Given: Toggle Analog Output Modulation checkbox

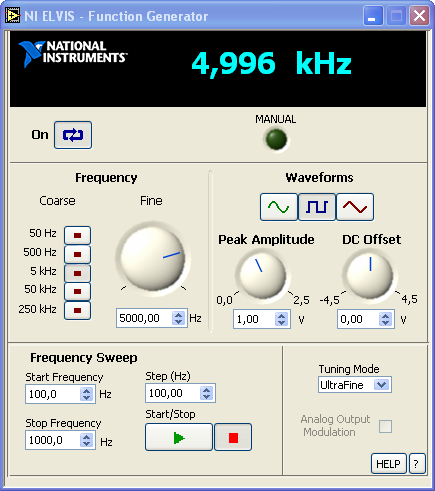Looking at the screenshot, I should pos(386,426).
